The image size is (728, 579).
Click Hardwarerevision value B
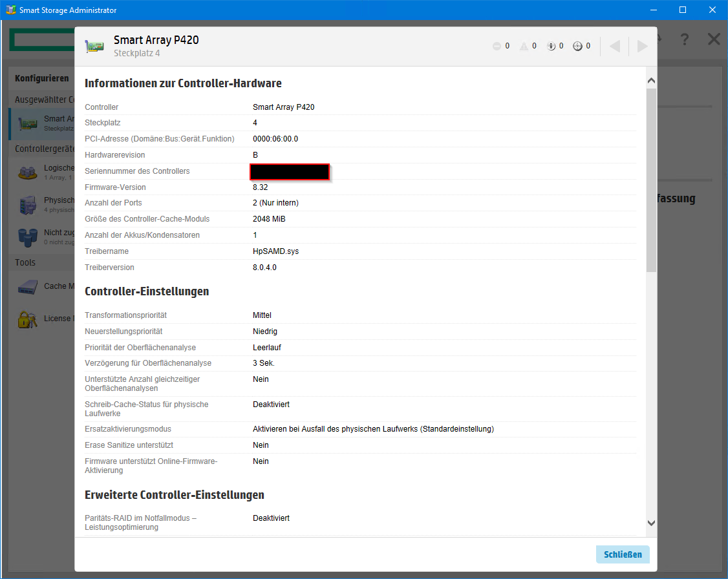tap(255, 155)
